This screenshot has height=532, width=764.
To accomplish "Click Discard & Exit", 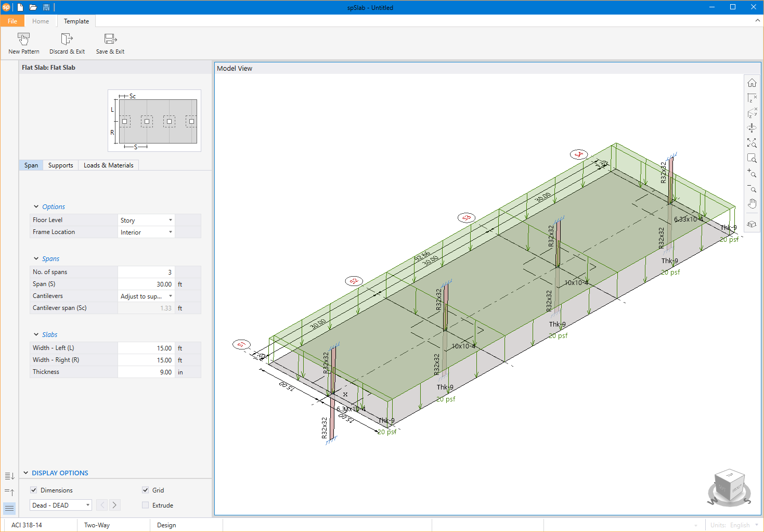I will pos(67,44).
